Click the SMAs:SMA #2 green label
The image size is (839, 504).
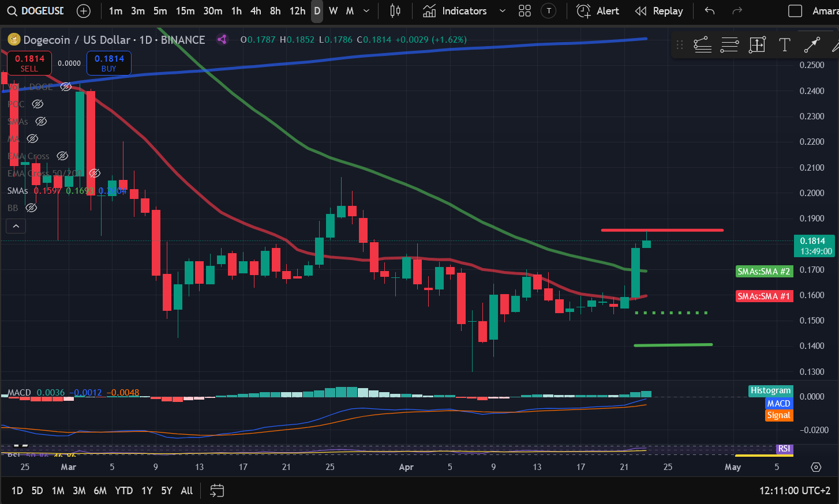pos(764,271)
